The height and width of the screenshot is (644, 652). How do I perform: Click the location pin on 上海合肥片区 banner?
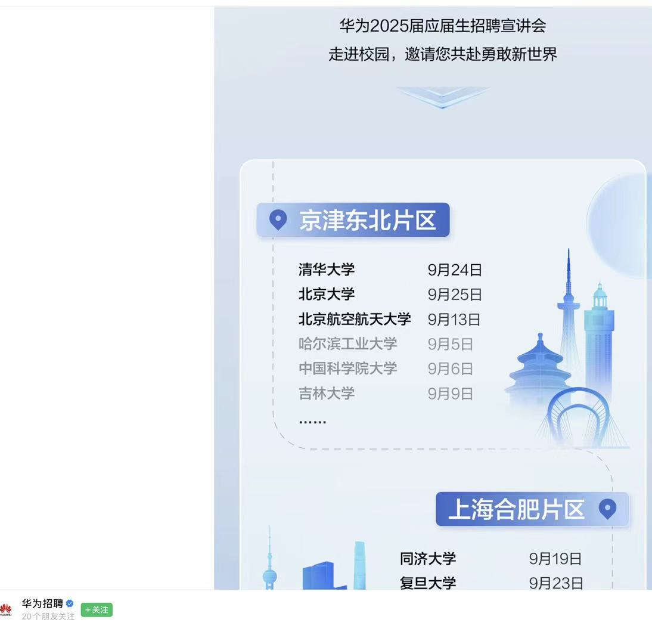[x=607, y=509]
